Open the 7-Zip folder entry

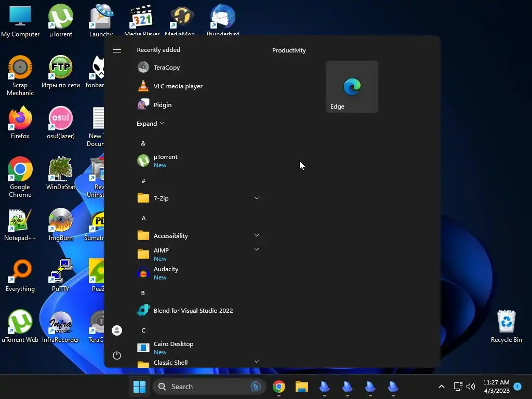(198, 198)
